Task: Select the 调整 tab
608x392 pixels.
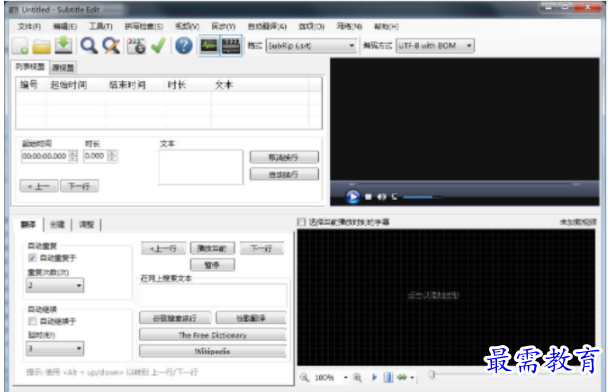Action: [86, 224]
